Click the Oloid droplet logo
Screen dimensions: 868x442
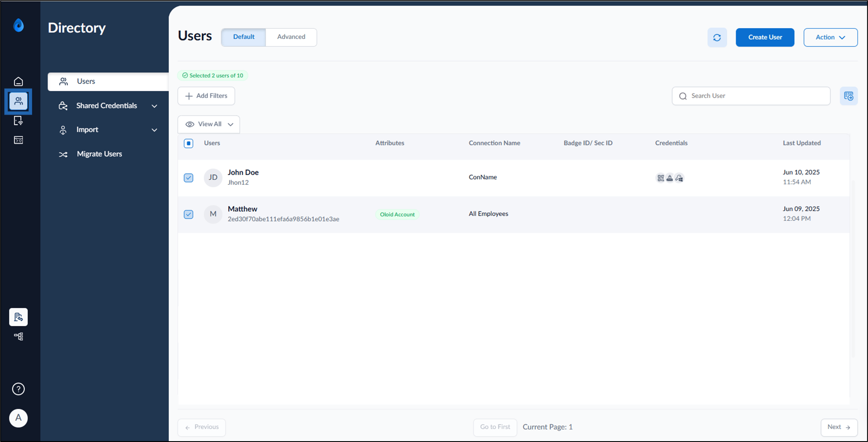18,25
